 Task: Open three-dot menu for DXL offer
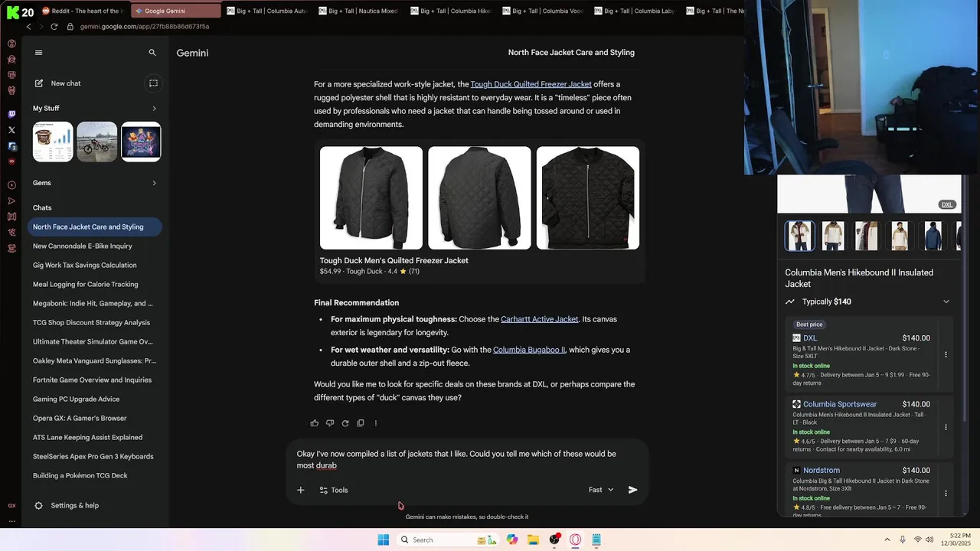click(x=946, y=354)
